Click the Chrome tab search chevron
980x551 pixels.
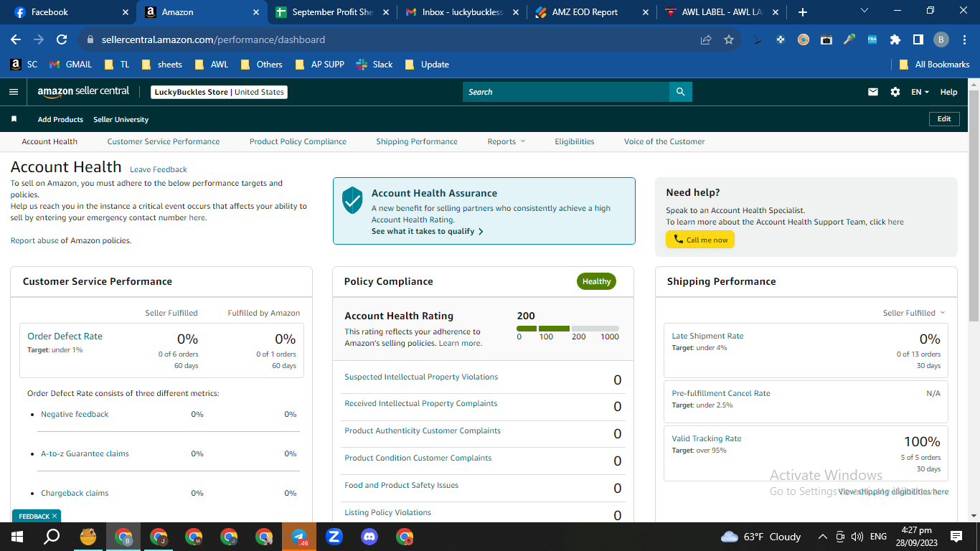click(864, 11)
